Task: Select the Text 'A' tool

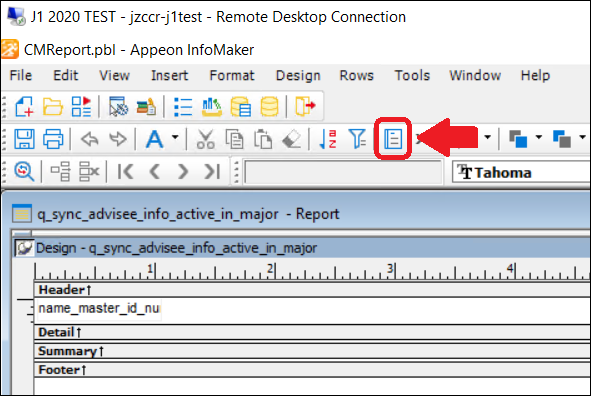Action: point(155,139)
